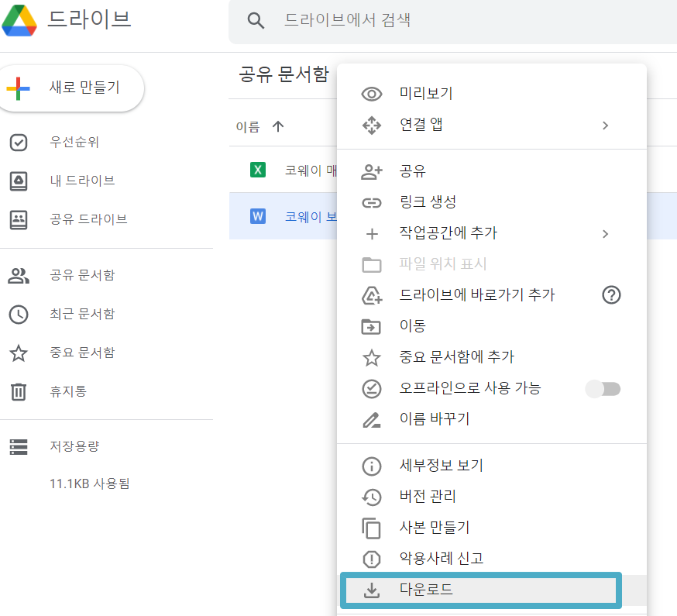Viewport: 677px width, 616px height.
Task: Click the blue Word file icon
Action: coord(258,216)
